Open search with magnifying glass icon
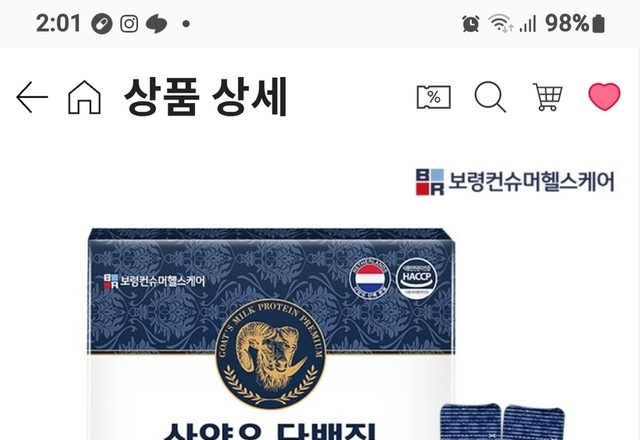The image size is (640, 440). (x=490, y=97)
